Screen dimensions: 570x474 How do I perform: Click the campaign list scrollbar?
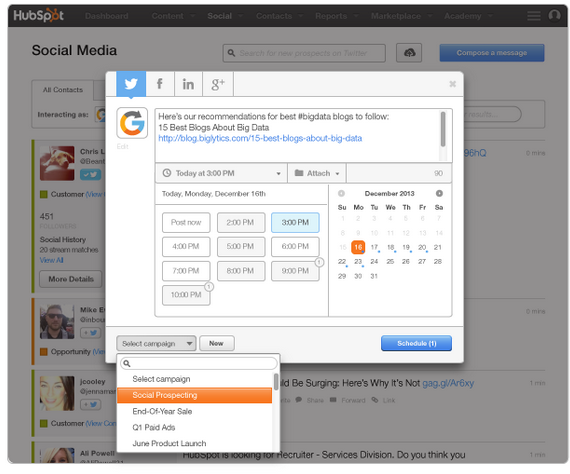[276, 382]
